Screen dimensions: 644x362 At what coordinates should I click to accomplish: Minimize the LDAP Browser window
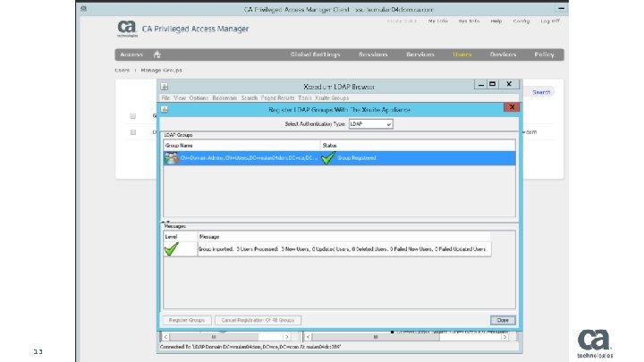point(481,84)
